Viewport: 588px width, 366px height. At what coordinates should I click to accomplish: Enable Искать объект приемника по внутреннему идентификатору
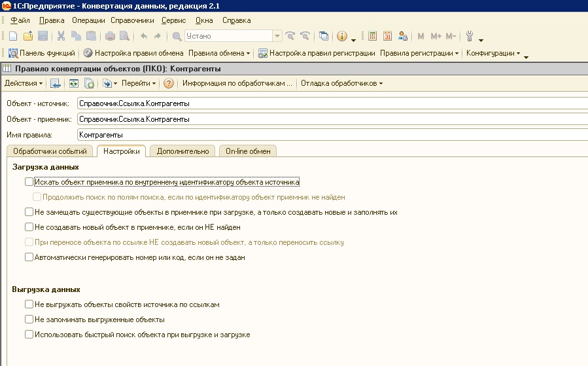tap(29, 181)
